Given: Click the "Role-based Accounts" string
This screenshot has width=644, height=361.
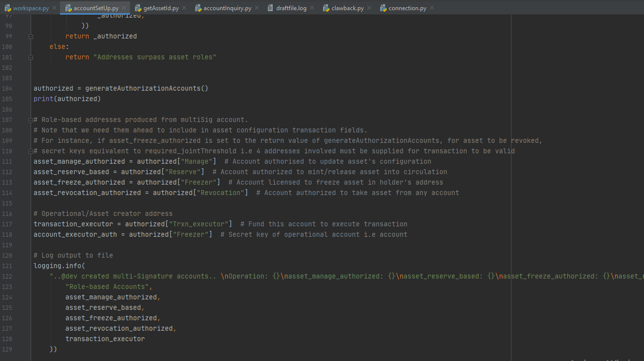Looking at the screenshot, I should pos(107,287).
